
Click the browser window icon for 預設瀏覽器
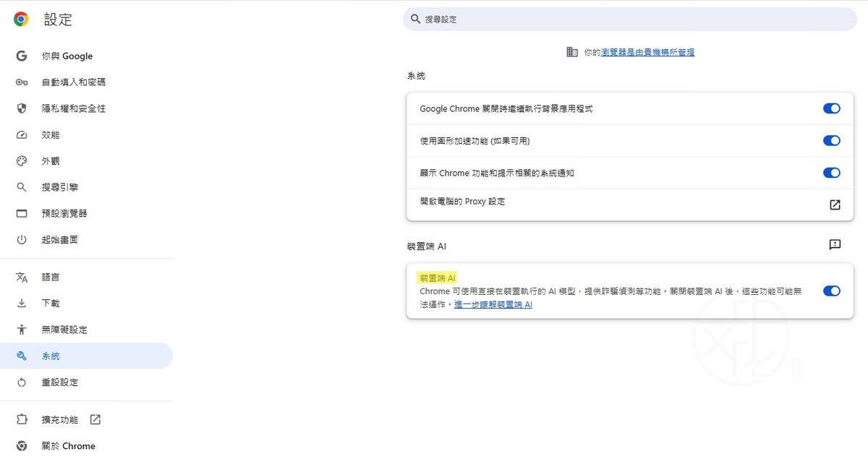click(22, 214)
